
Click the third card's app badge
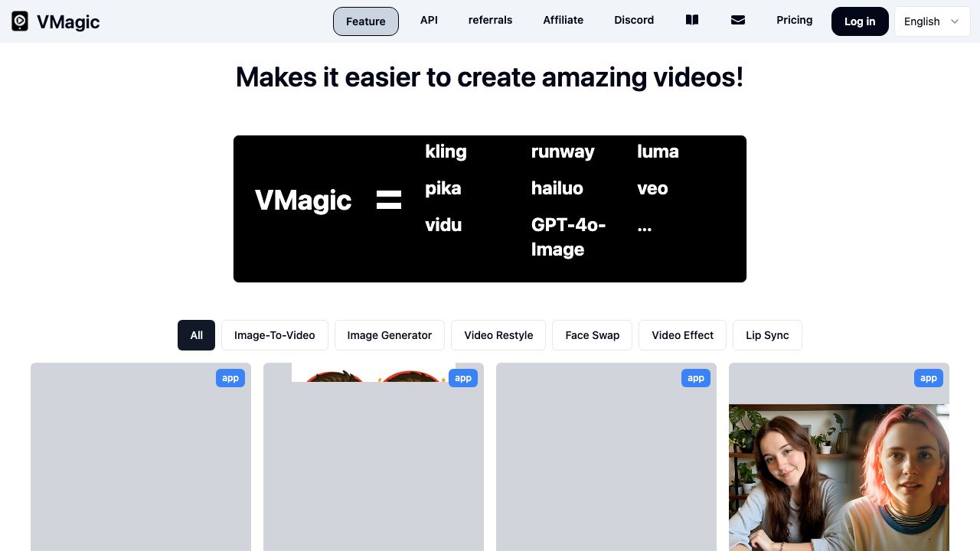(x=696, y=378)
